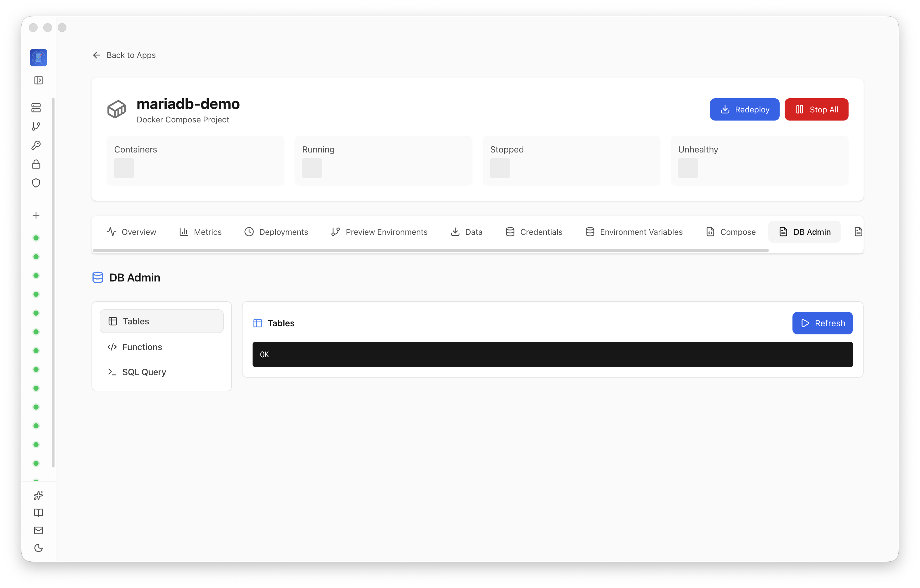Click the database icon next to the DB Admin heading
Image resolution: width=920 pixels, height=588 pixels.
tap(98, 278)
